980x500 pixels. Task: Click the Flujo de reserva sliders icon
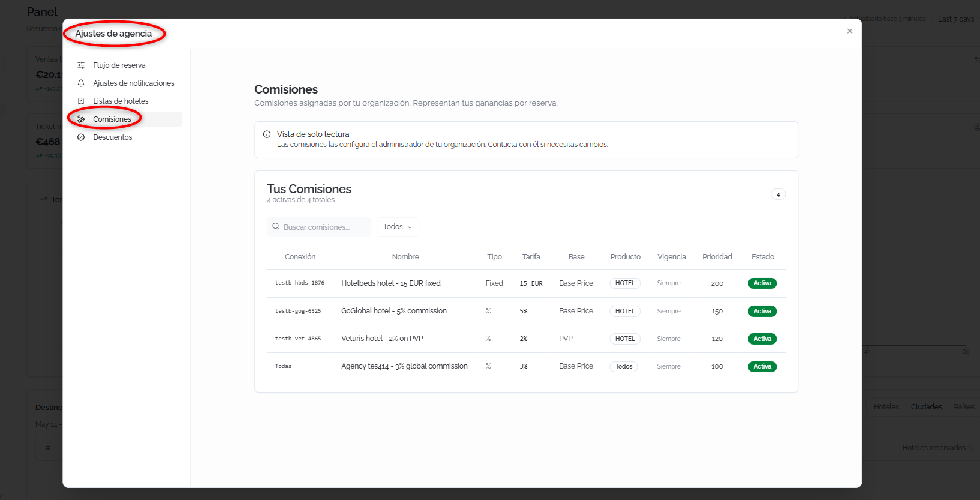[81, 65]
